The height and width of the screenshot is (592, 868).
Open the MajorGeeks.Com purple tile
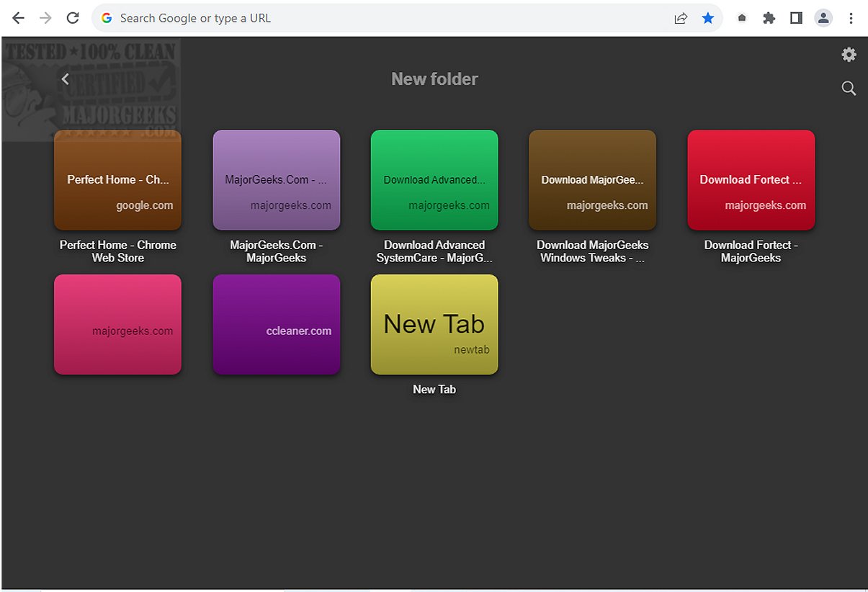pos(277,180)
